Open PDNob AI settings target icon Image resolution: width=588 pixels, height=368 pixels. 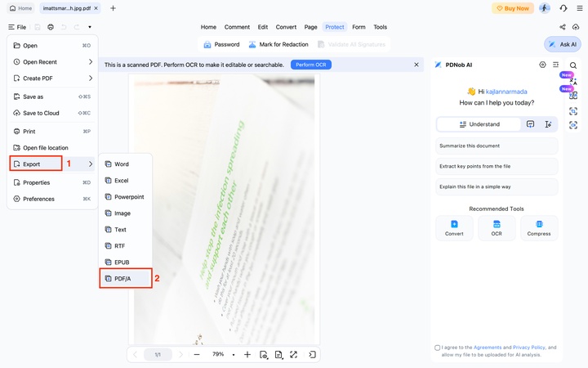(x=542, y=65)
